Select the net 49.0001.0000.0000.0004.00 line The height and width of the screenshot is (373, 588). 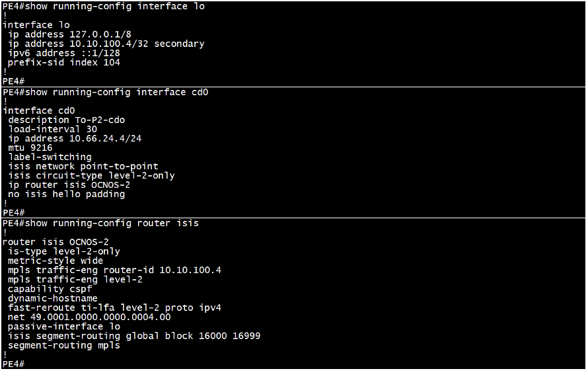coord(89,317)
